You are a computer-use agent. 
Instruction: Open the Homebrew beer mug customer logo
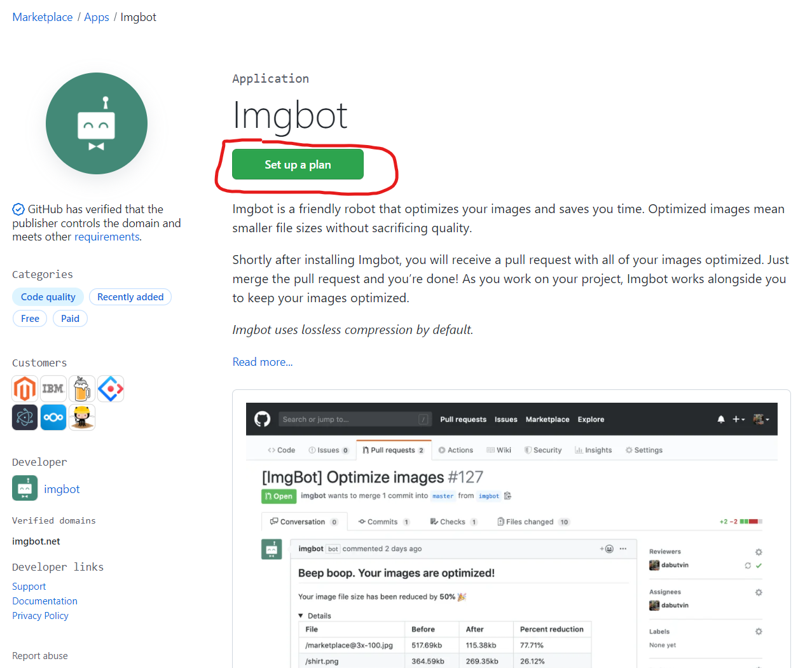coord(82,389)
